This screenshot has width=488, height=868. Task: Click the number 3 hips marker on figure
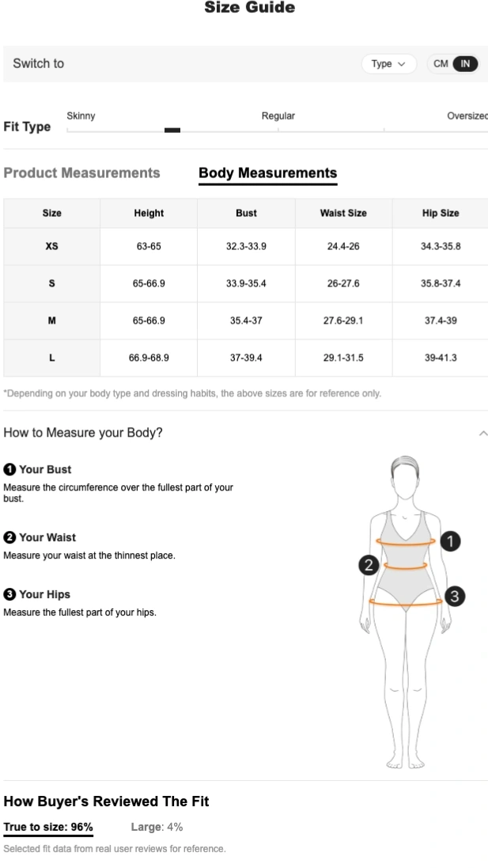[x=455, y=597]
